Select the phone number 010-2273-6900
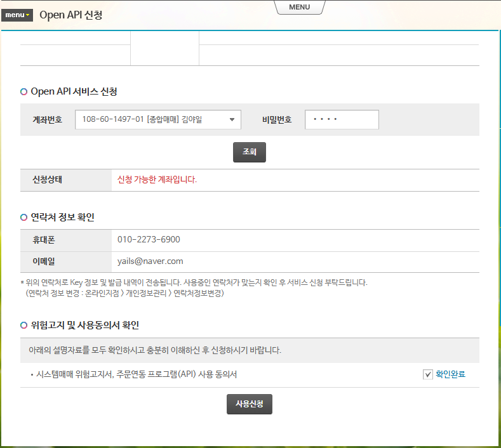The width and height of the screenshot is (501, 448). coord(149,240)
